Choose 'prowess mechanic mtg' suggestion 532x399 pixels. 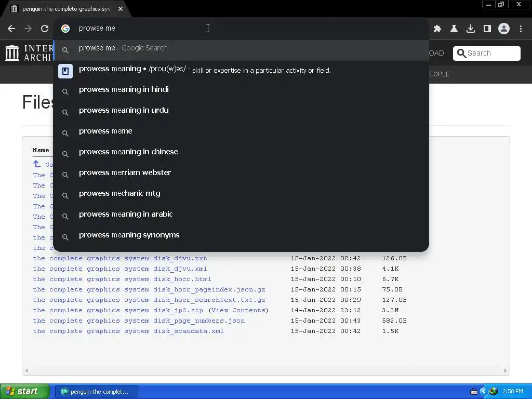point(241,195)
